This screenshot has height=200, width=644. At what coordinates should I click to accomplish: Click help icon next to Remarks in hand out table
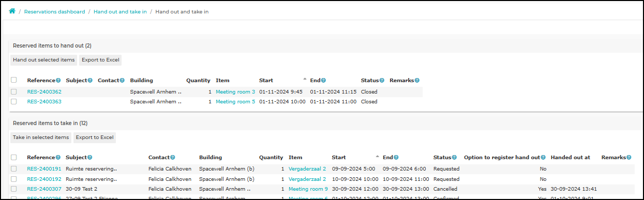point(417,81)
